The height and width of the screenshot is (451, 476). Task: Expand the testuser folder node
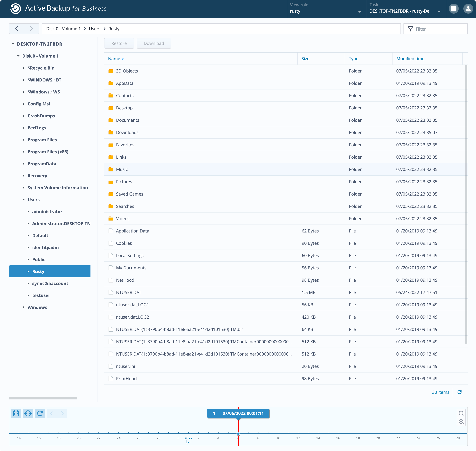(28, 296)
